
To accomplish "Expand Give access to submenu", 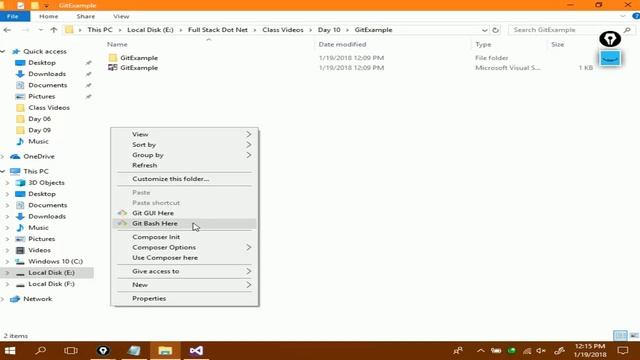I will coord(249,271).
